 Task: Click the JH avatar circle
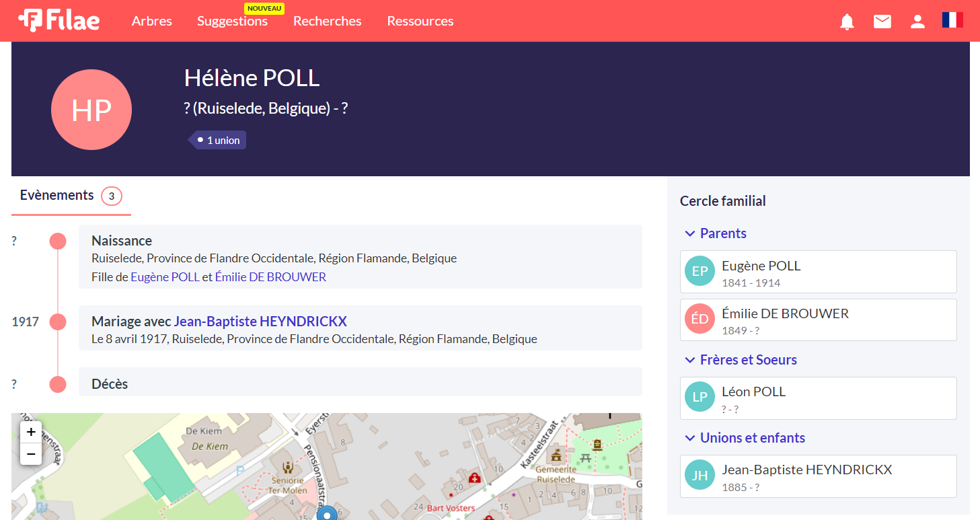click(x=700, y=476)
